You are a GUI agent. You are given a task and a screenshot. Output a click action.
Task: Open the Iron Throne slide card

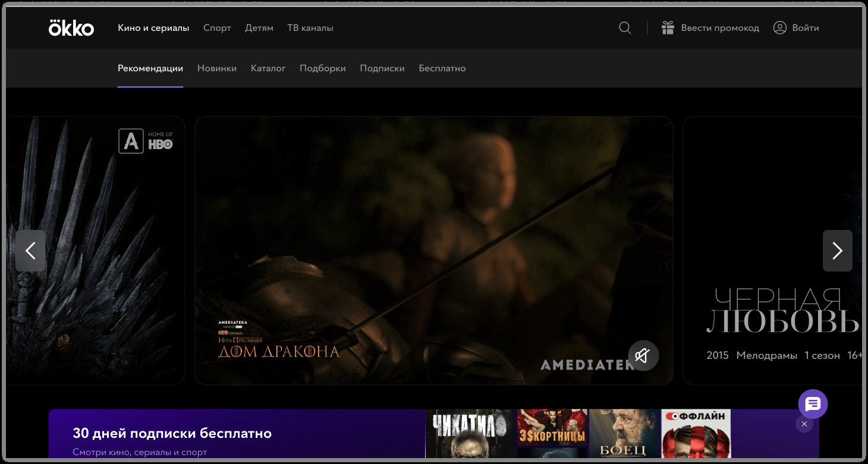96,251
